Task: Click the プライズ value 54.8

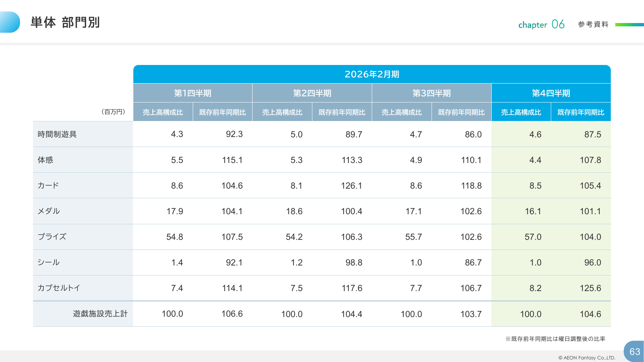Action: point(175,237)
